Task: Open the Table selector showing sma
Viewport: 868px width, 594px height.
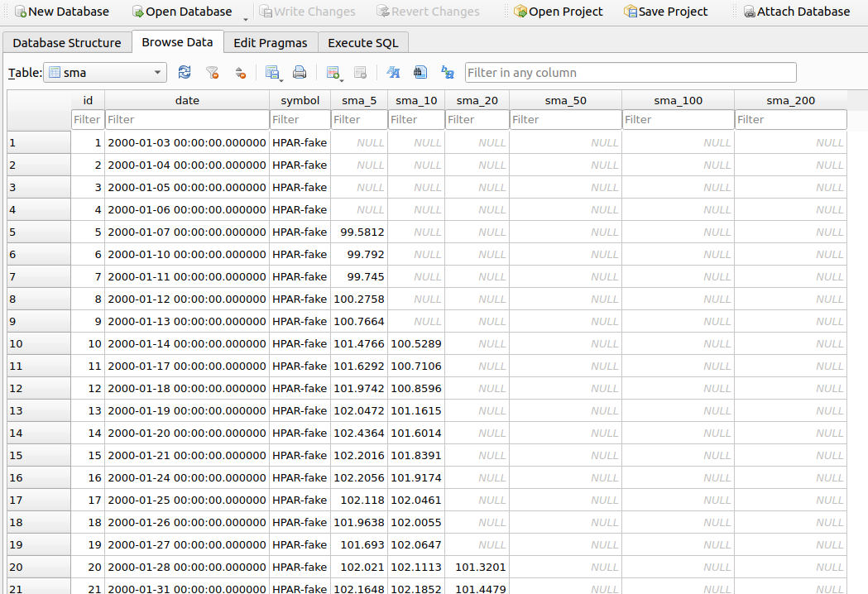Action: (105, 73)
